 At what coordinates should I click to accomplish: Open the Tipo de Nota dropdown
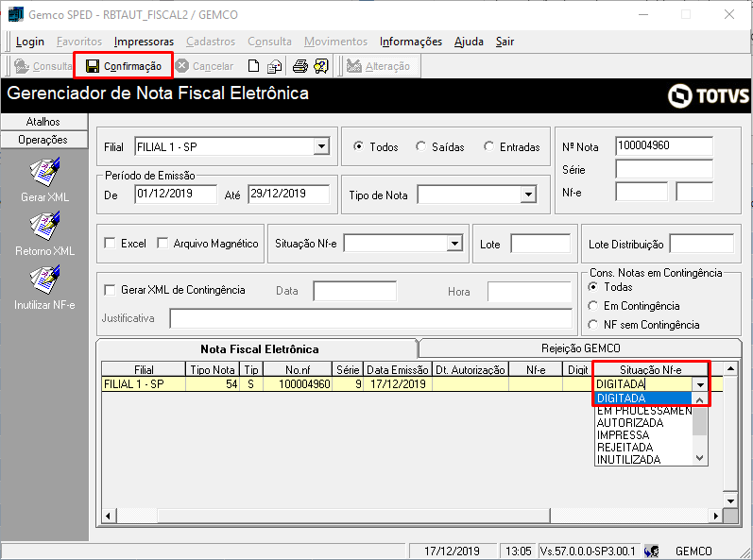[x=528, y=195]
